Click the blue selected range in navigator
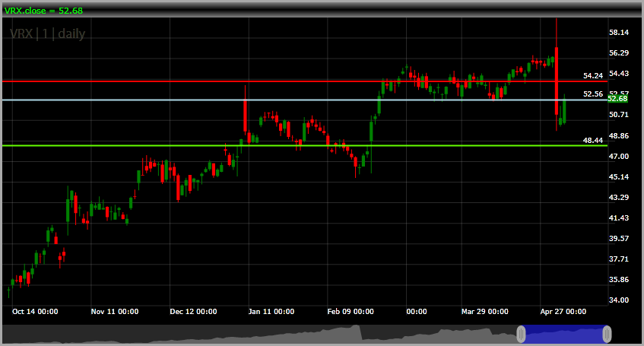This screenshot has width=644, height=346. click(564, 334)
